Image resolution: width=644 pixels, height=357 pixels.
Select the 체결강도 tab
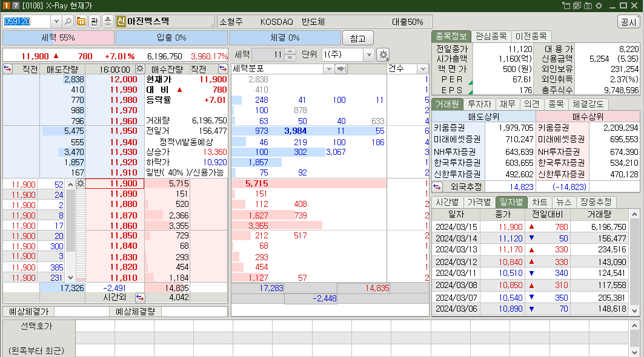588,104
